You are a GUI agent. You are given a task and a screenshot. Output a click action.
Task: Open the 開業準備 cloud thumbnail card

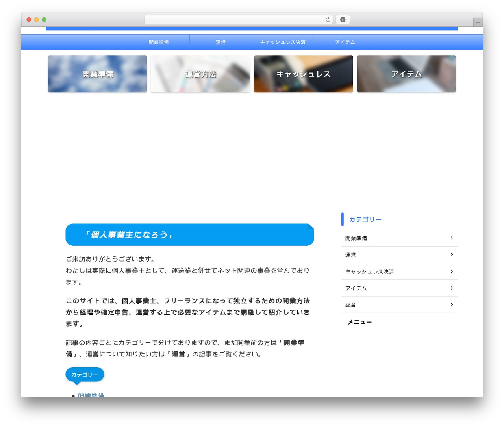tap(98, 74)
